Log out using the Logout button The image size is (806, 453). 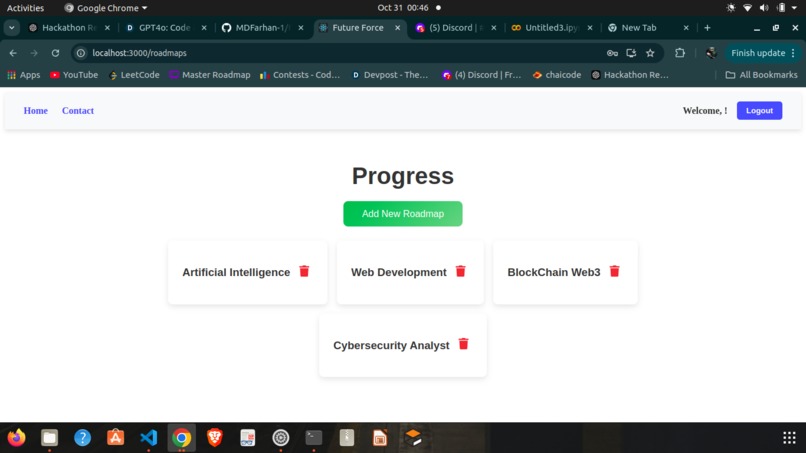tap(759, 111)
